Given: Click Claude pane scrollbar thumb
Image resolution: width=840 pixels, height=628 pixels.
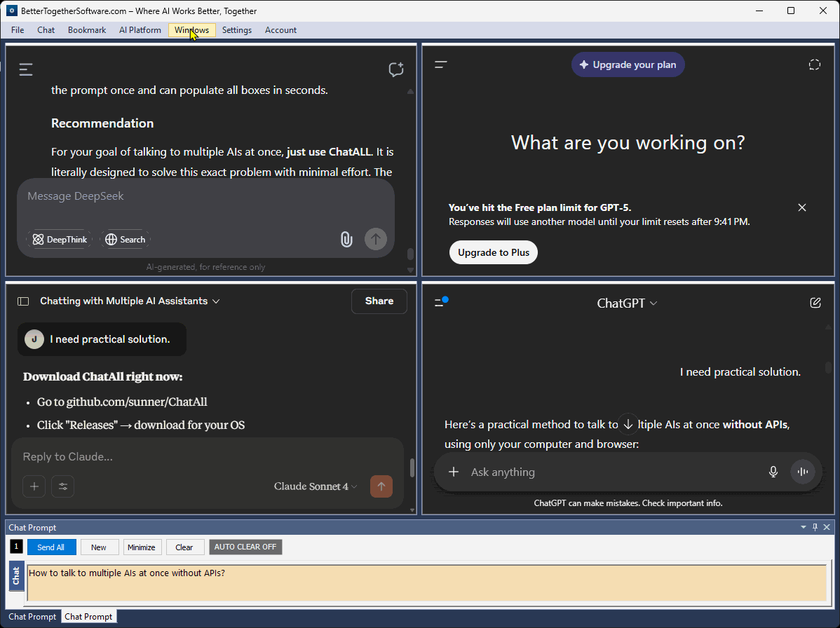Looking at the screenshot, I should 412,467.
